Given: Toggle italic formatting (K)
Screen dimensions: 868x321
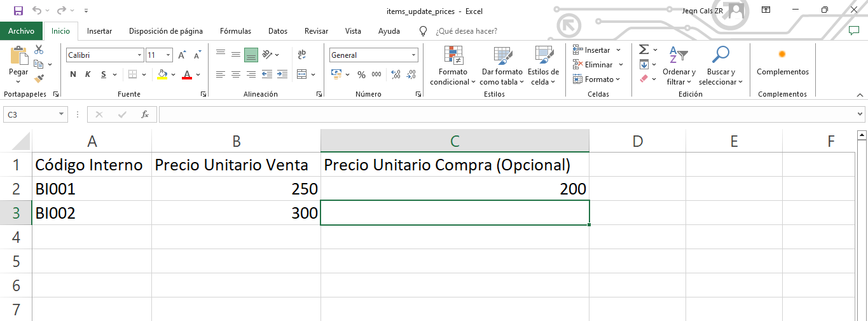Looking at the screenshot, I should [88, 74].
